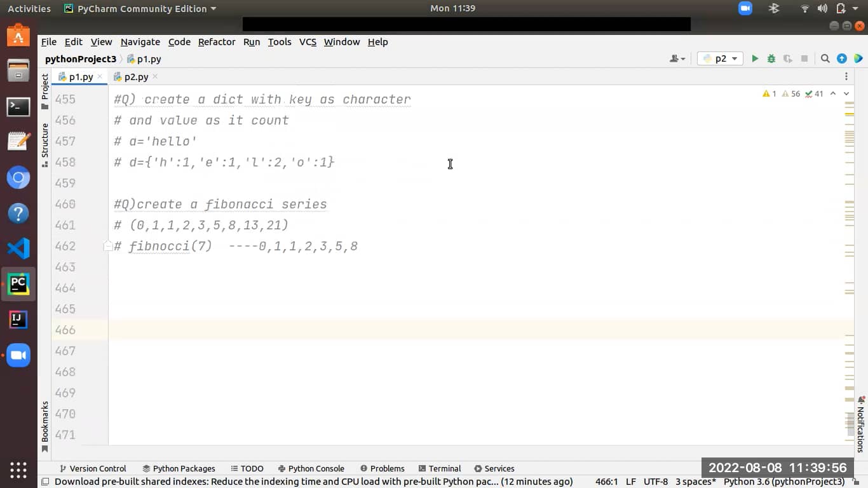Start debugging with the green bug icon
Image resolution: width=868 pixels, height=488 pixels.
point(771,58)
